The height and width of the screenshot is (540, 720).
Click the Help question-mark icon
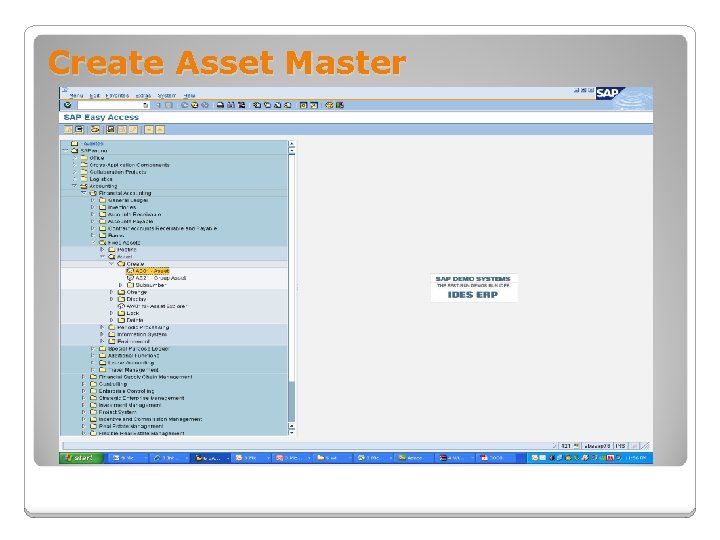click(x=329, y=105)
